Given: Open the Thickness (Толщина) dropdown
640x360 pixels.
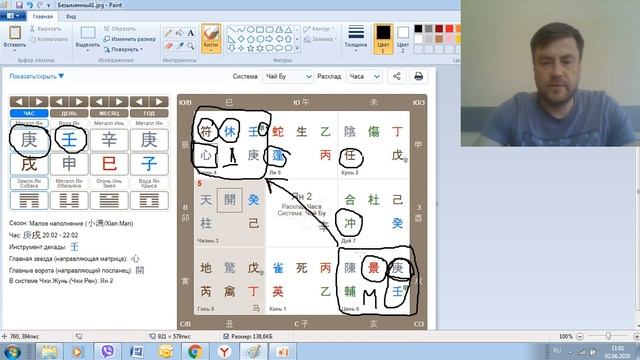Looking at the screenshot, I should [x=356, y=38].
